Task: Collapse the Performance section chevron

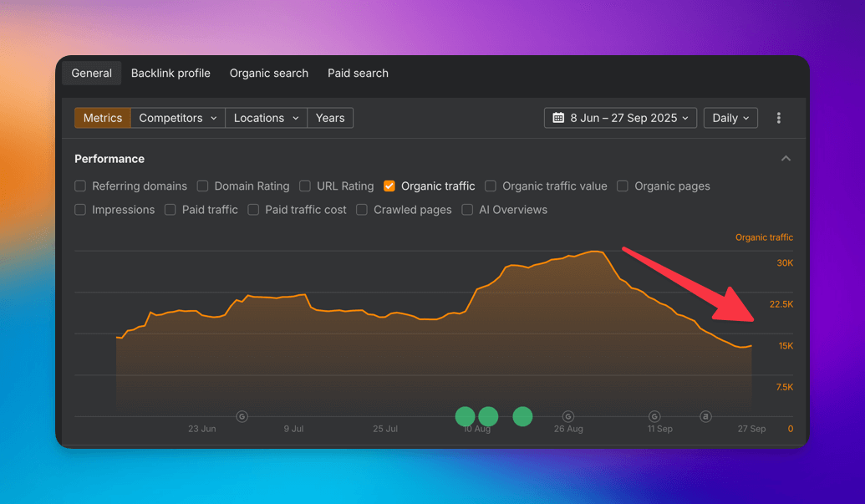Action: point(786,159)
